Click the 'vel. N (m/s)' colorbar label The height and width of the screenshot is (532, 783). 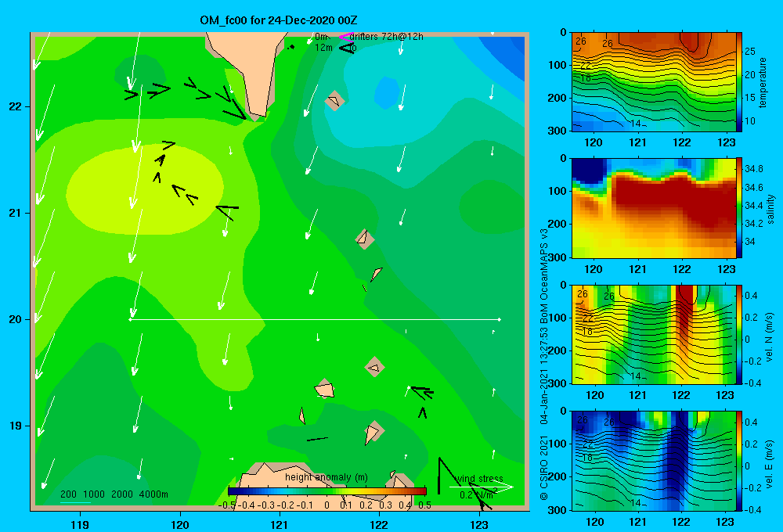pyautogui.click(x=770, y=337)
